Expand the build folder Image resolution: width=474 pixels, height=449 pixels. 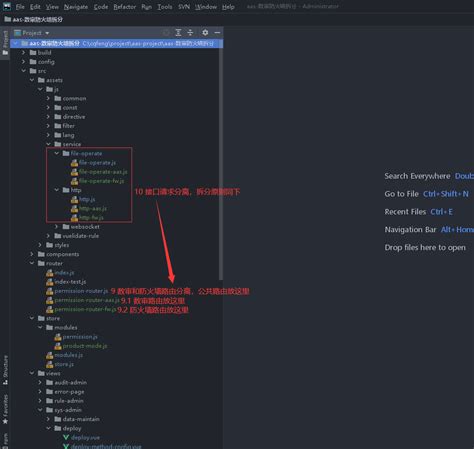coord(23,53)
